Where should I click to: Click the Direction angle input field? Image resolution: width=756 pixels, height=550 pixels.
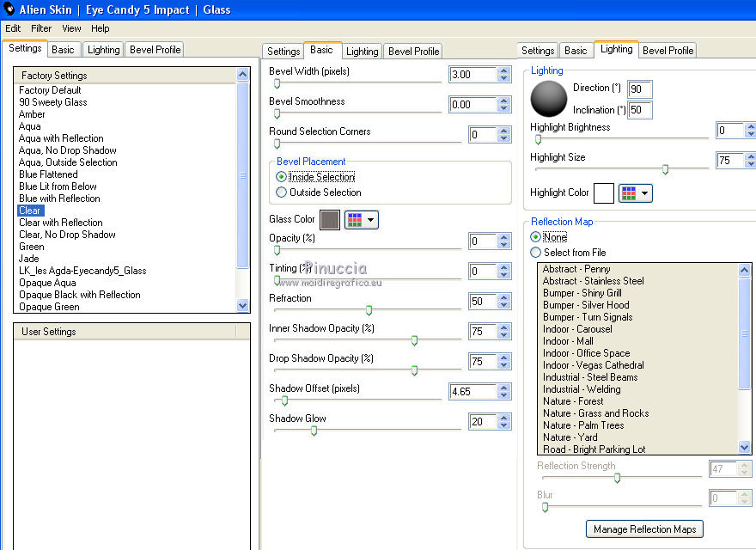(640, 89)
